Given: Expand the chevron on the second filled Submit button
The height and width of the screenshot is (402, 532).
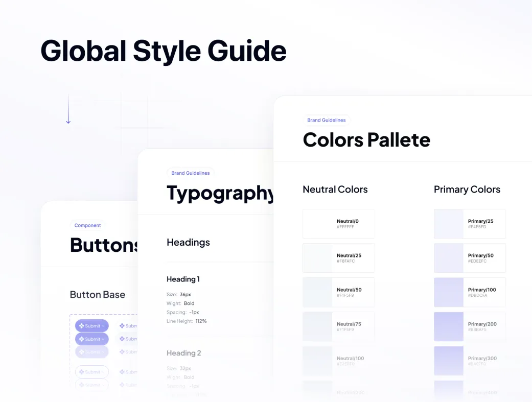Looking at the screenshot, I should 103,339.
